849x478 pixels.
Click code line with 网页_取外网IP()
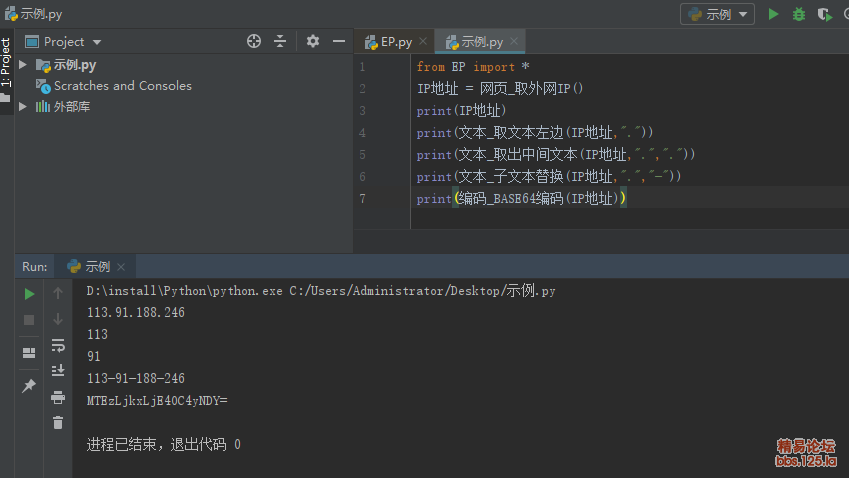pos(500,88)
